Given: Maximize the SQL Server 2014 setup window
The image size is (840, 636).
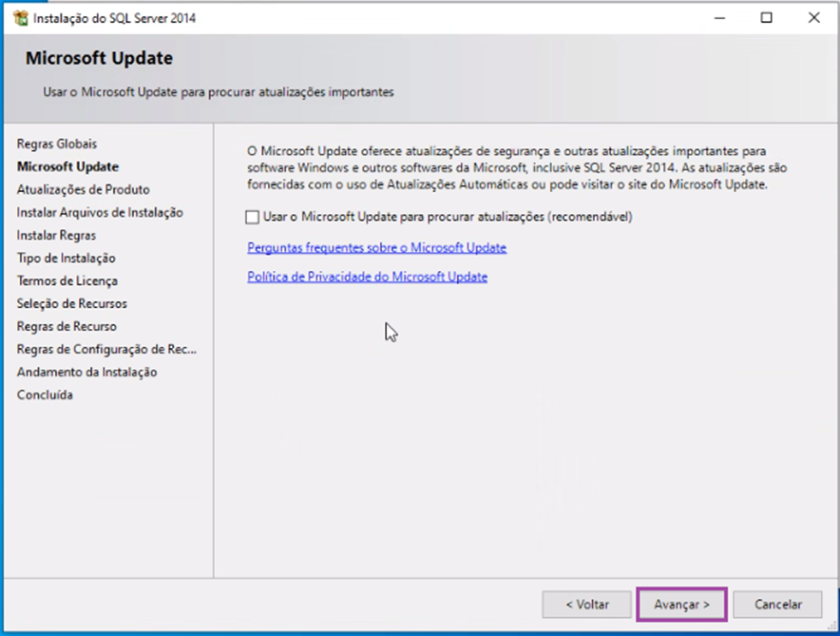Looking at the screenshot, I should coord(767,18).
